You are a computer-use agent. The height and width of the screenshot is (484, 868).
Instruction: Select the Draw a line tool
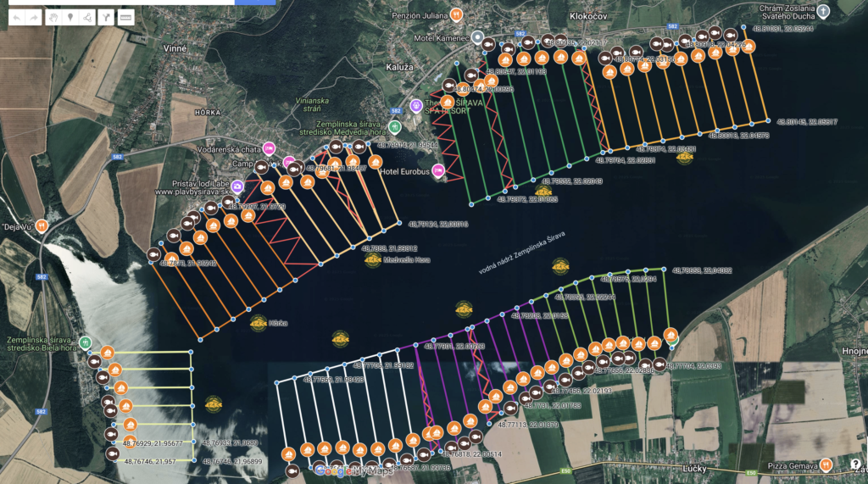(x=87, y=18)
